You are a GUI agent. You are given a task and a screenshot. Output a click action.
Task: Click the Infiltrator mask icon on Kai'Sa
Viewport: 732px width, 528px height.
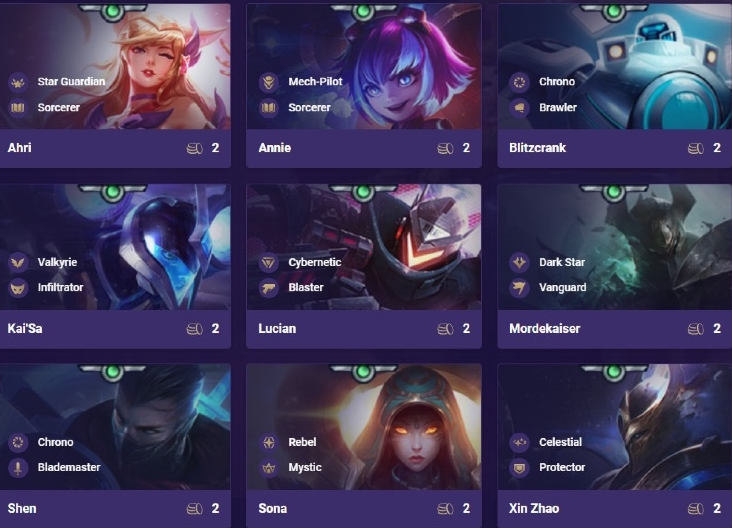[18, 288]
